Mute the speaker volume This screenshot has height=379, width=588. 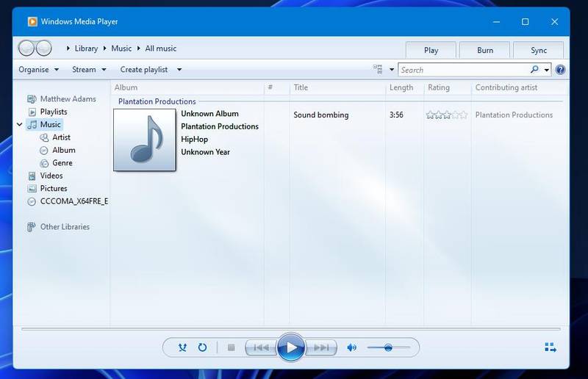point(352,347)
